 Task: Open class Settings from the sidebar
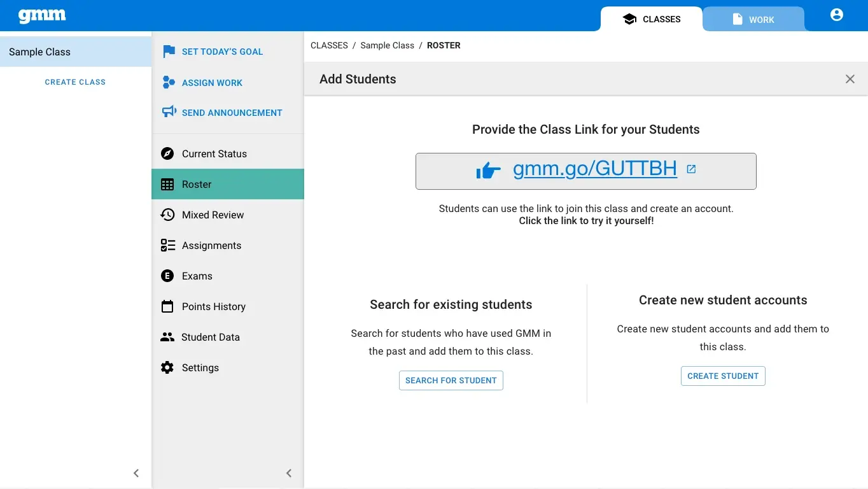228,367
